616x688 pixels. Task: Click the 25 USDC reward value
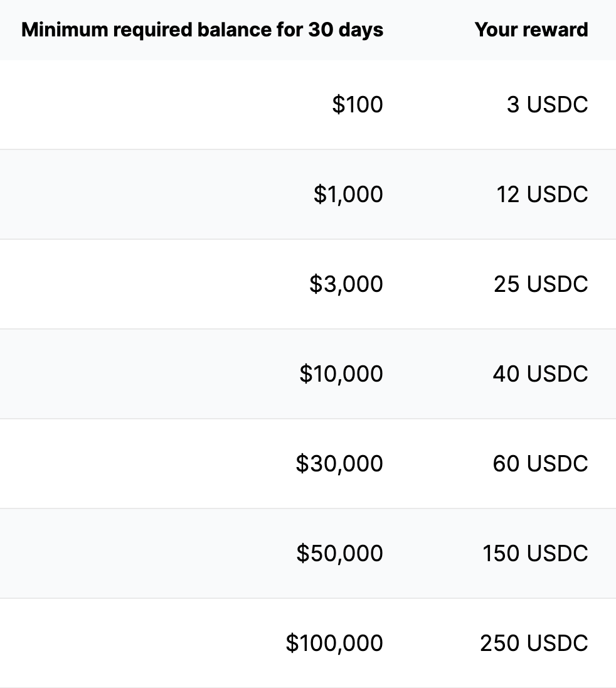pos(541,284)
